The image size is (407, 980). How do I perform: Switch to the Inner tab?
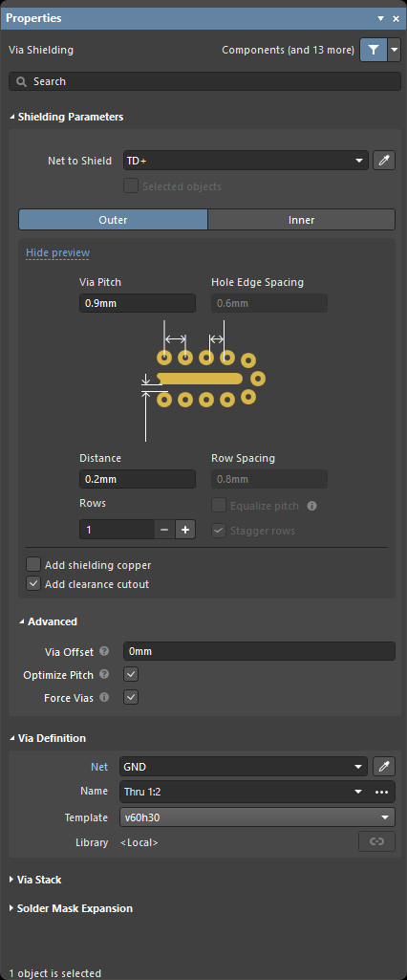click(x=302, y=220)
